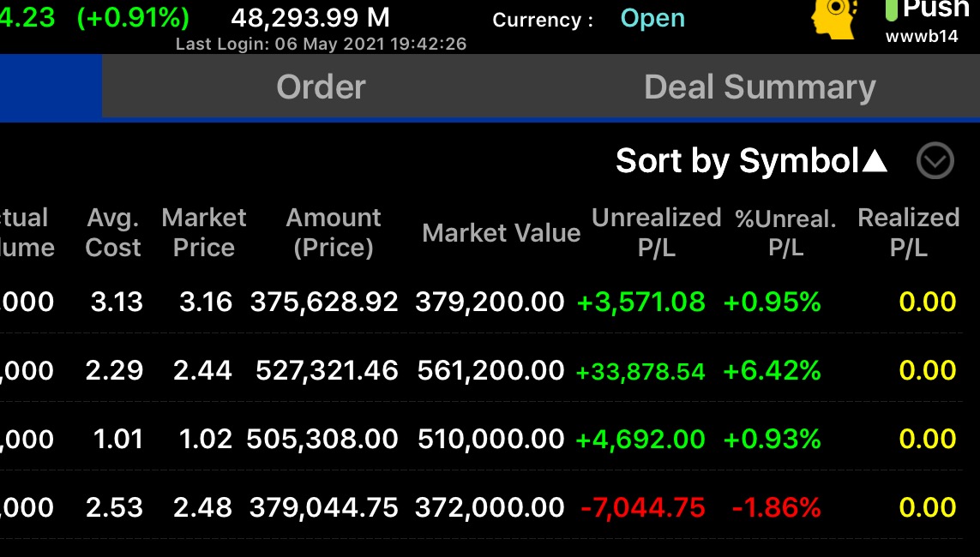The width and height of the screenshot is (980, 557).
Task: Tap the yellow head-with-gear icon
Action: point(834,15)
